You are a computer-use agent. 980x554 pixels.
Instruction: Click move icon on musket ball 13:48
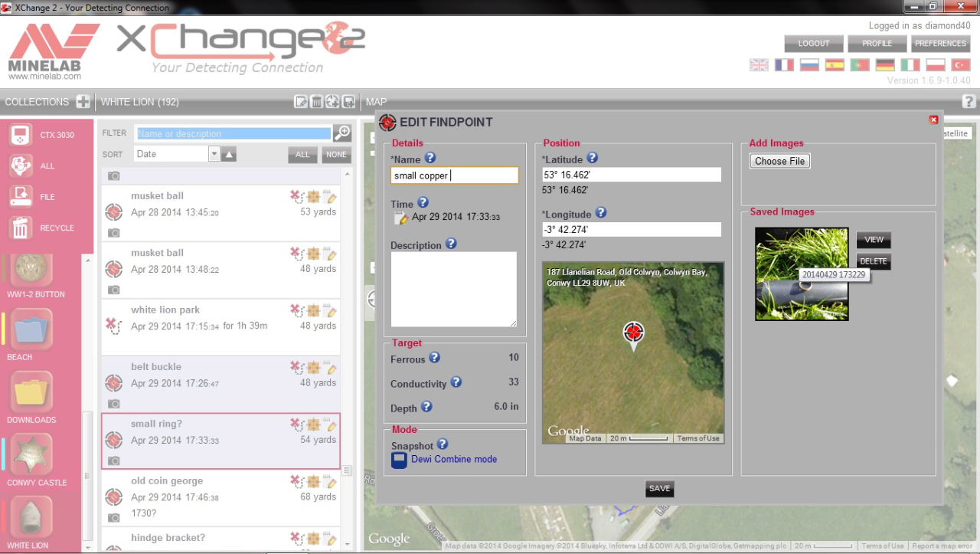coord(314,254)
